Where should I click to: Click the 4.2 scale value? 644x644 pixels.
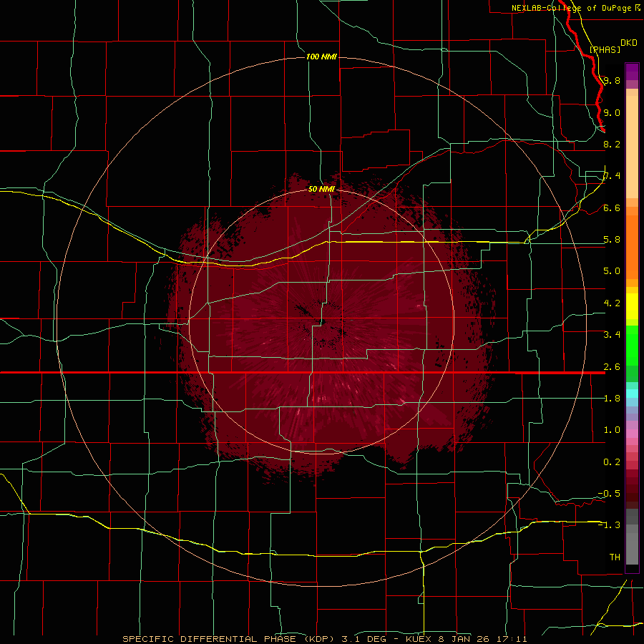point(612,303)
